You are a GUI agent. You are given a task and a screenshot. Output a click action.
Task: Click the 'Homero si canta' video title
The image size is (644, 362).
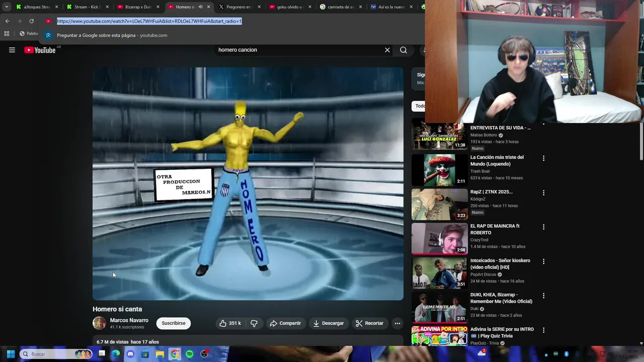coord(117,309)
